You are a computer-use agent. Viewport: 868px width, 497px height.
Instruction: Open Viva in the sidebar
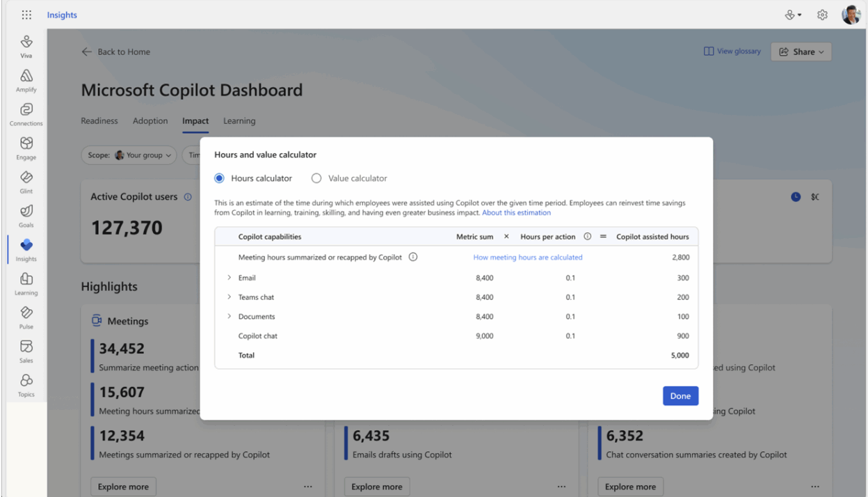(x=26, y=47)
